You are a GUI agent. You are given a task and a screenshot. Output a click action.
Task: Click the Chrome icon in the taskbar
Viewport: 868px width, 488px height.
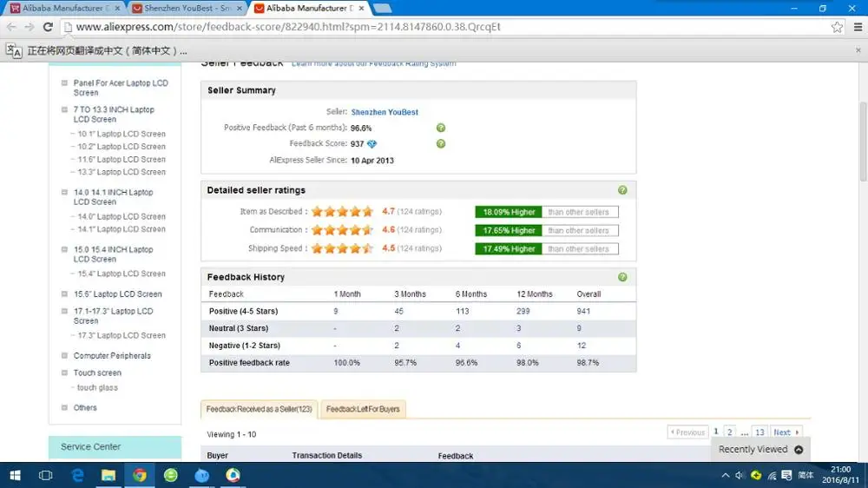pos(140,475)
